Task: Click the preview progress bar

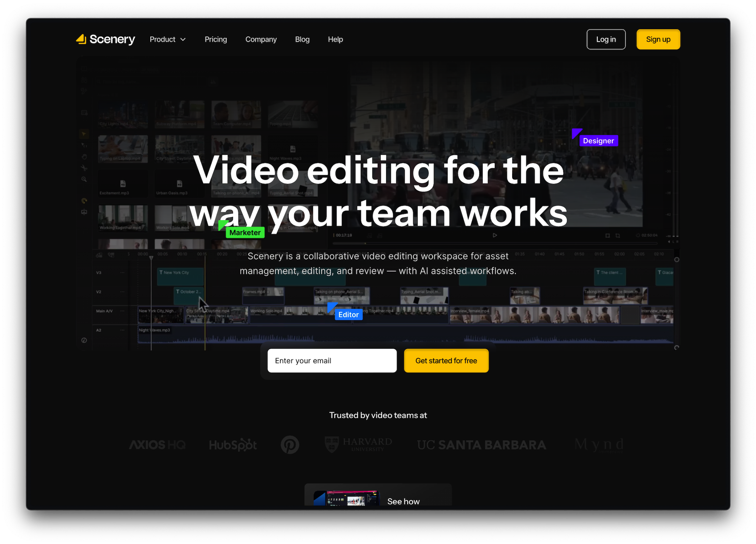Action: (495, 243)
